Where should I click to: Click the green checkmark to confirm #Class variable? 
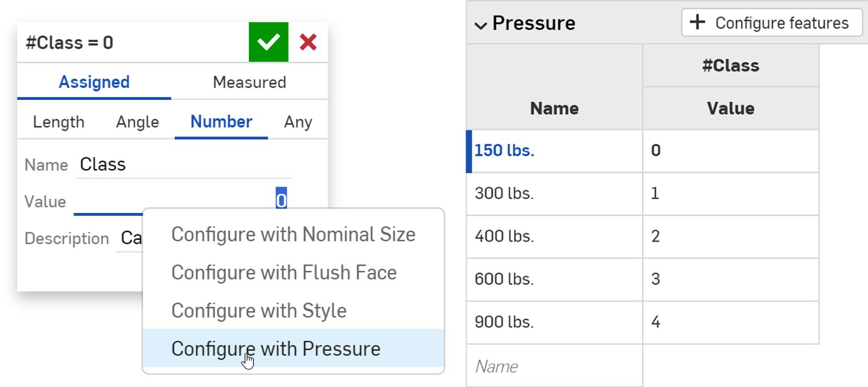pyautogui.click(x=268, y=41)
